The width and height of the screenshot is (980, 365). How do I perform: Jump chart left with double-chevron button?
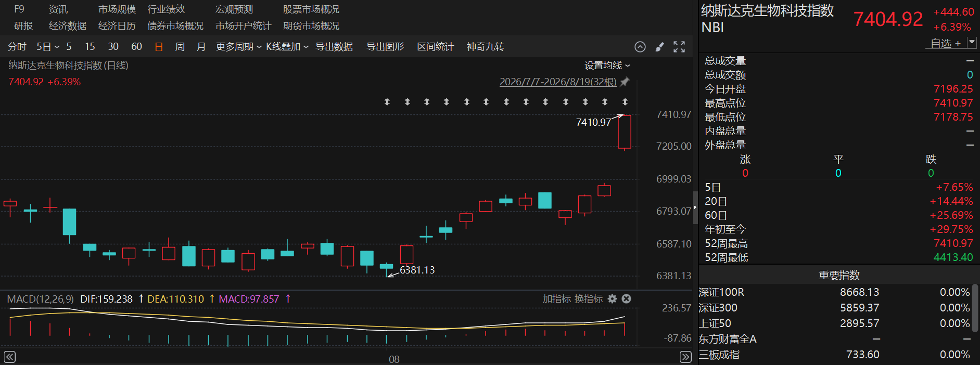pos(10,357)
